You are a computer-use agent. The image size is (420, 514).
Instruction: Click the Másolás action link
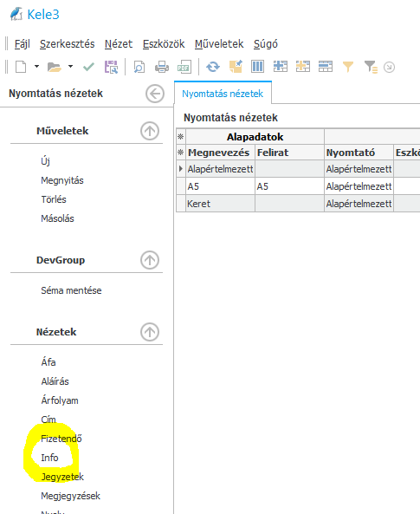[57, 218]
